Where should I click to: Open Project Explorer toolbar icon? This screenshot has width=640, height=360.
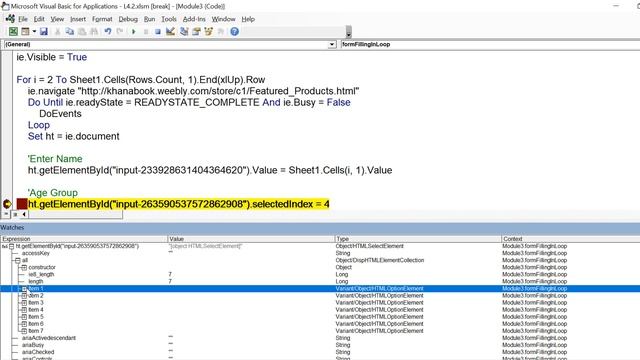click(184, 31)
